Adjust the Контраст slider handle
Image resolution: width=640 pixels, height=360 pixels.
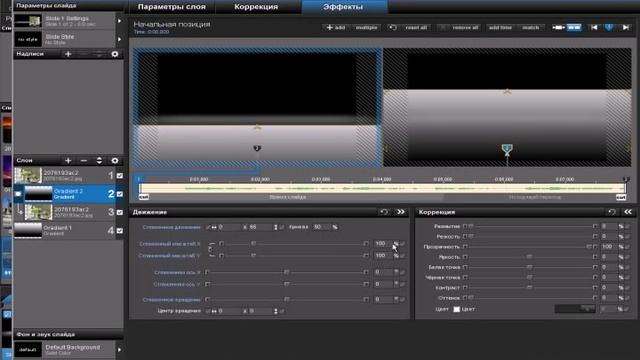click(529, 287)
